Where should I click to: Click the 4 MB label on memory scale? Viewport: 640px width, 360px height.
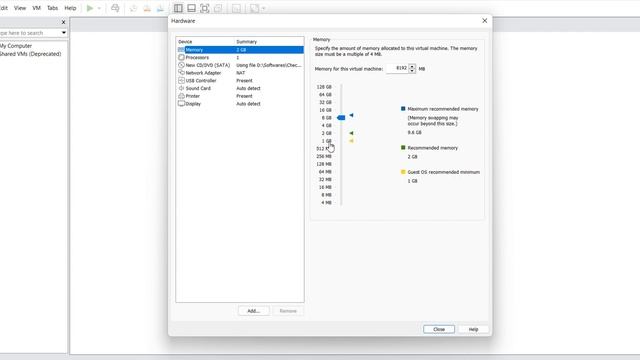point(326,202)
